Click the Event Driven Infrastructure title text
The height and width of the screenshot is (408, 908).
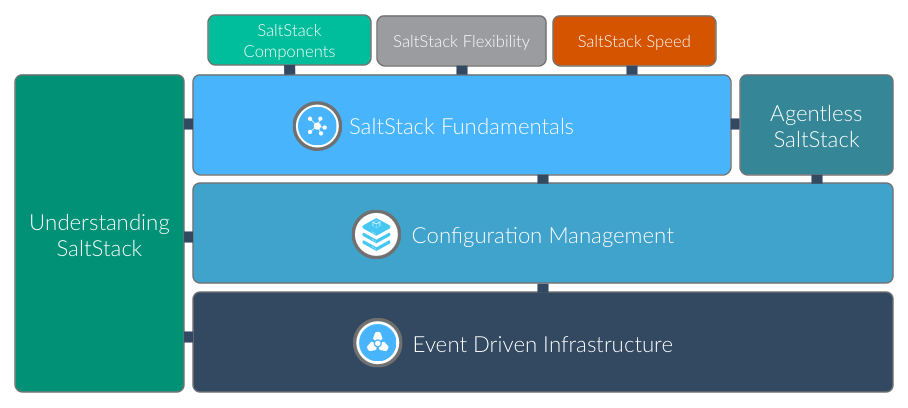[x=542, y=344]
